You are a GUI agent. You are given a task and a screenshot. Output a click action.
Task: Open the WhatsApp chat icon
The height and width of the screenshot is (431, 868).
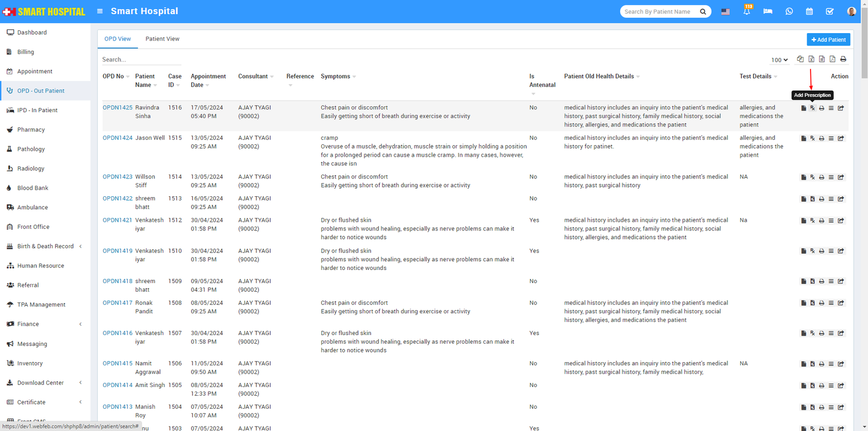tap(789, 11)
